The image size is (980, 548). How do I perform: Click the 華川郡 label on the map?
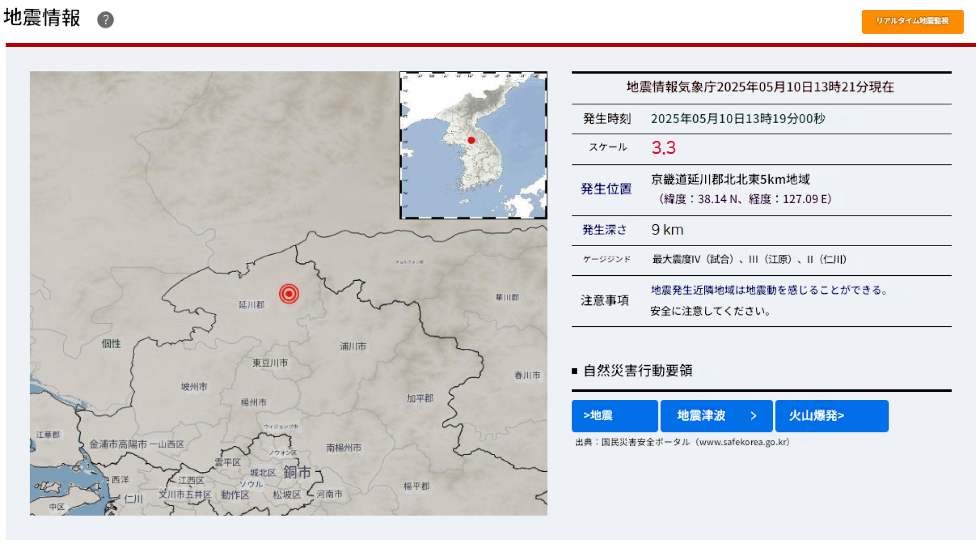pos(507,297)
